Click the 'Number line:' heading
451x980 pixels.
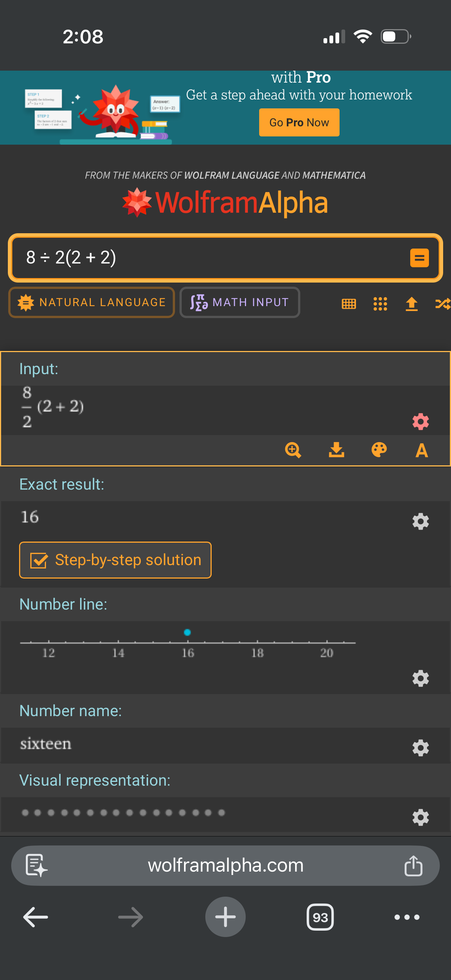pos(63,604)
